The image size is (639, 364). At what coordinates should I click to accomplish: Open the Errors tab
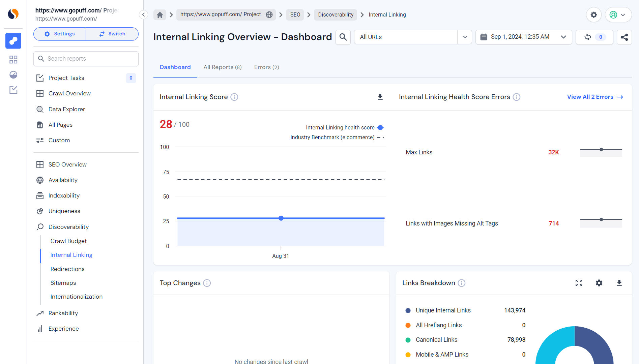coord(266,67)
